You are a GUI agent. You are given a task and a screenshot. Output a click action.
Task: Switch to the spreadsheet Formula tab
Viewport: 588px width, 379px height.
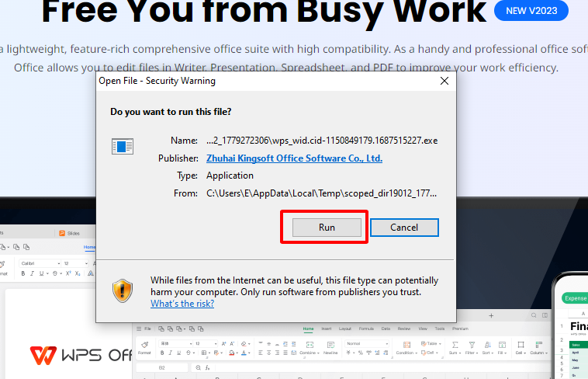click(x=366, y=329)
